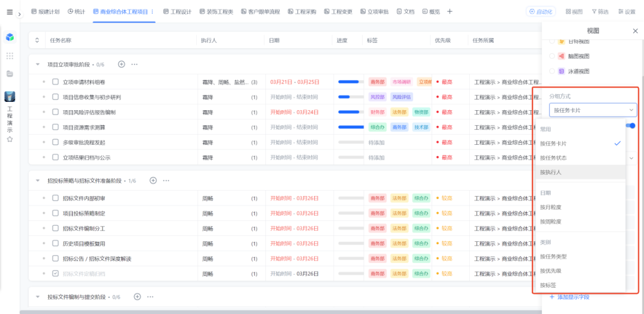
Task: Choose 按周粒度 grouping option
Action: [x=581, y=221]
